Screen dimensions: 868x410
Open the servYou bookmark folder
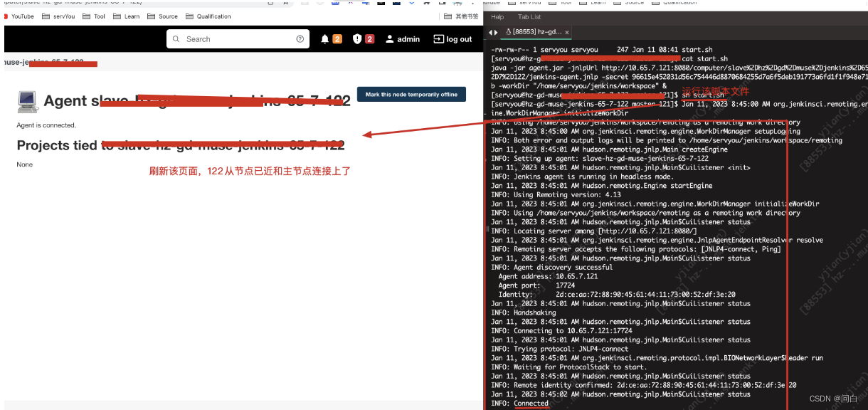coord(58,16)
